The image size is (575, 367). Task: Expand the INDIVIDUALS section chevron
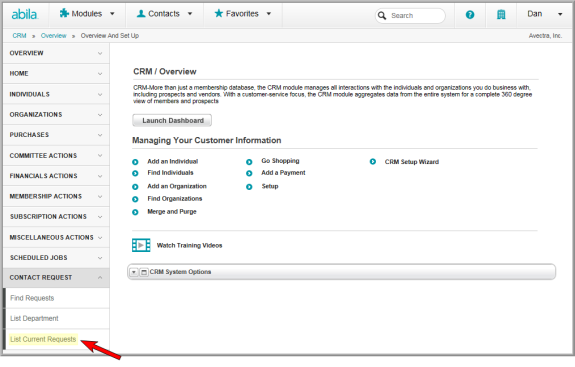pyautogui.click(x=100, y=95)
